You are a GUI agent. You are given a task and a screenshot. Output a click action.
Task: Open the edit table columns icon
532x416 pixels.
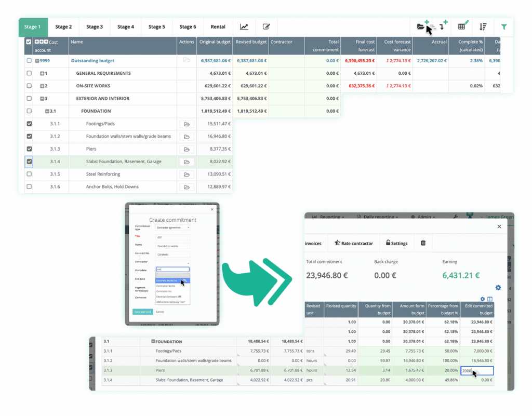click(462, 26)
